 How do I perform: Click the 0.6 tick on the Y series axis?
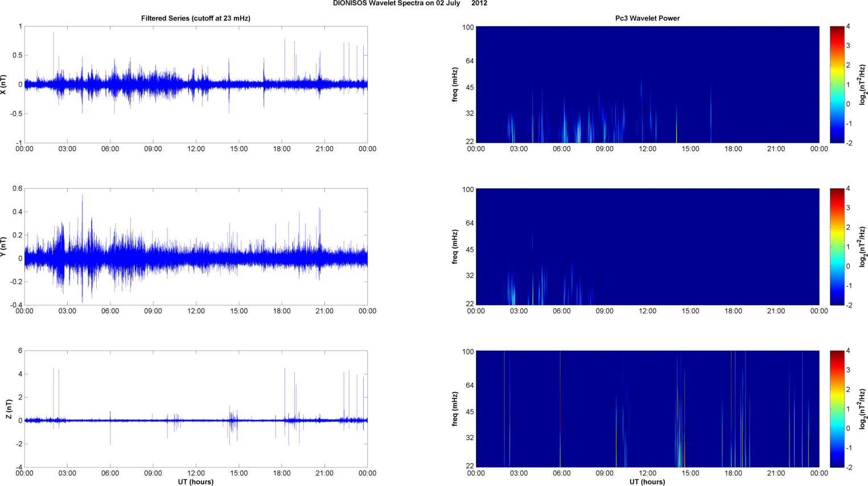17,189
